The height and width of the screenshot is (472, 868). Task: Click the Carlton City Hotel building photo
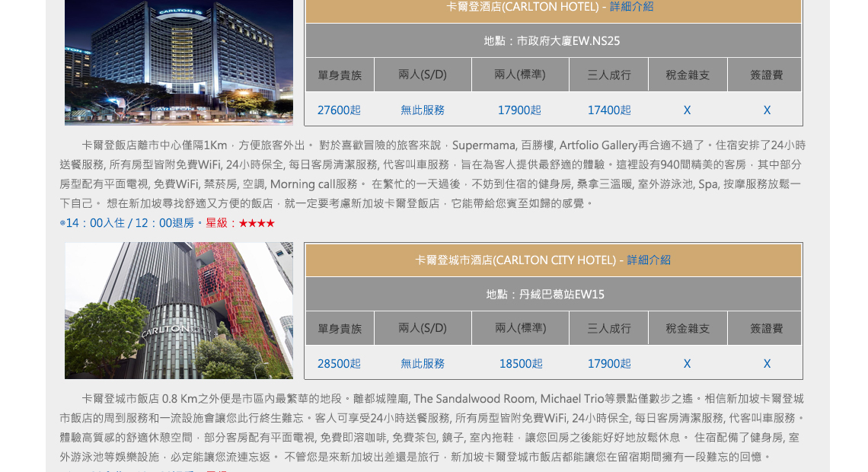coord(179,311)
